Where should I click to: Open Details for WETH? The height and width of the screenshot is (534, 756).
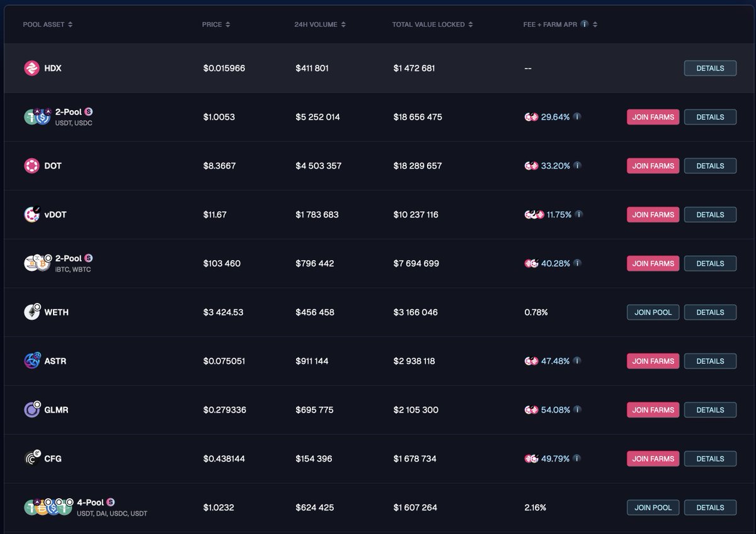pos(710,312)
